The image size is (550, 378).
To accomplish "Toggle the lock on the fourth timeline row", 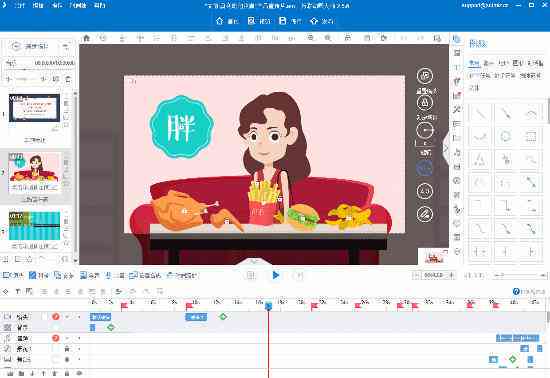I will [67, 349].
